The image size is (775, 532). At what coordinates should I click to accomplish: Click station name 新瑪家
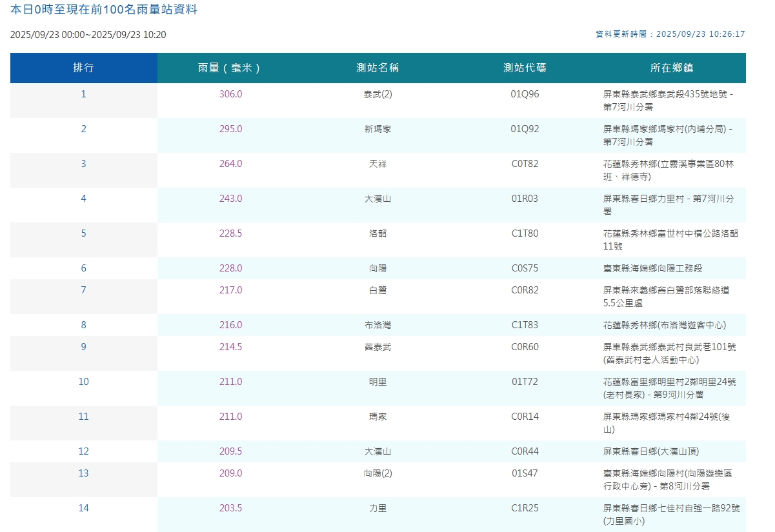(x=378, y=129)
